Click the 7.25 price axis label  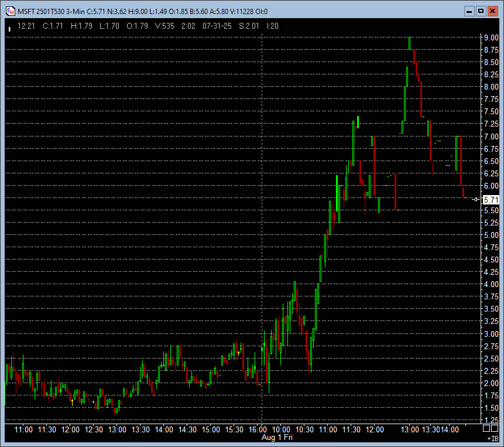point(492,124)
